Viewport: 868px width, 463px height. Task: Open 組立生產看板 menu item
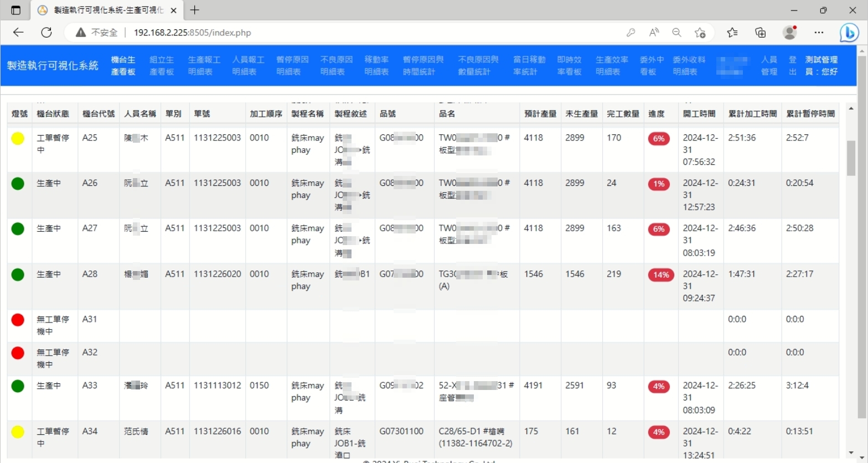162,65
